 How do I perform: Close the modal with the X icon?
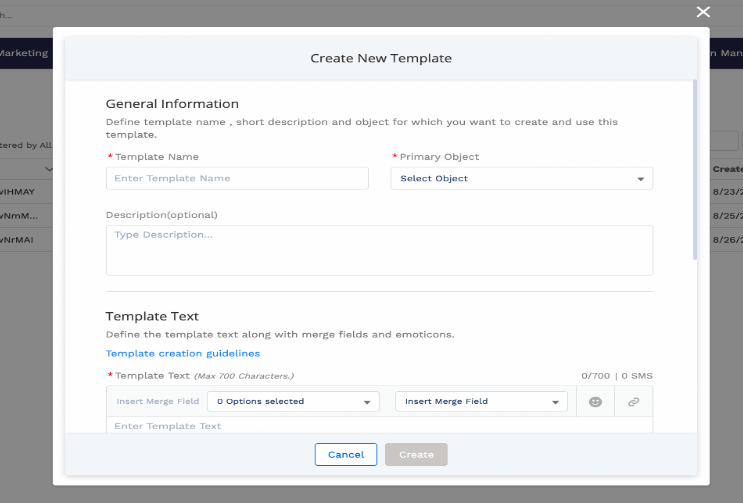[703, 12]
